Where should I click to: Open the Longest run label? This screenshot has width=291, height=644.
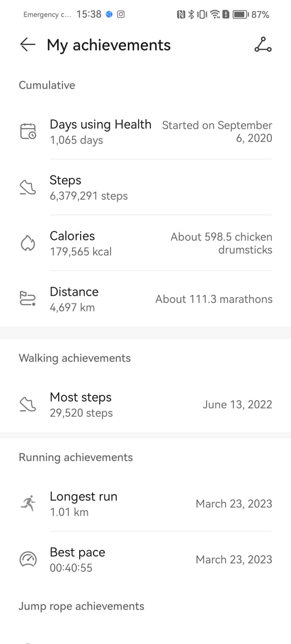[x=83, y=497]
